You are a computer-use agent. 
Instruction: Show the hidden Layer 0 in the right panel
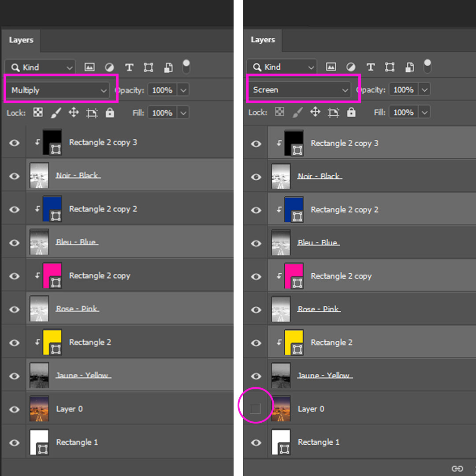pos(256,409)
